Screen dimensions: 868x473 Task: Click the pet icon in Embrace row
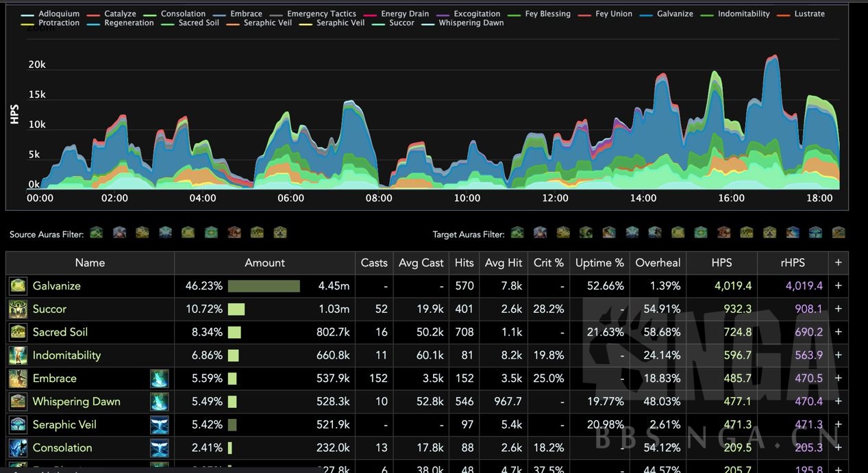[x=160, y=379]
